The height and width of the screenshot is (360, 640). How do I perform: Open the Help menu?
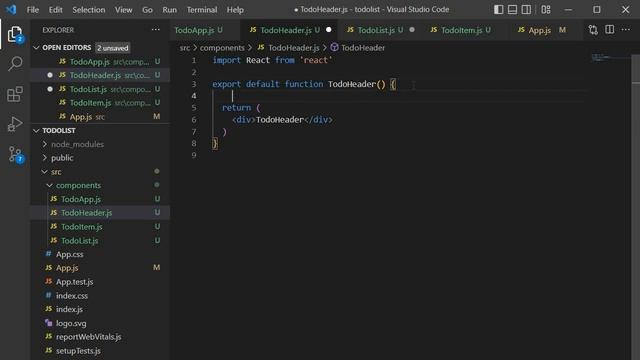click(235, 9)
